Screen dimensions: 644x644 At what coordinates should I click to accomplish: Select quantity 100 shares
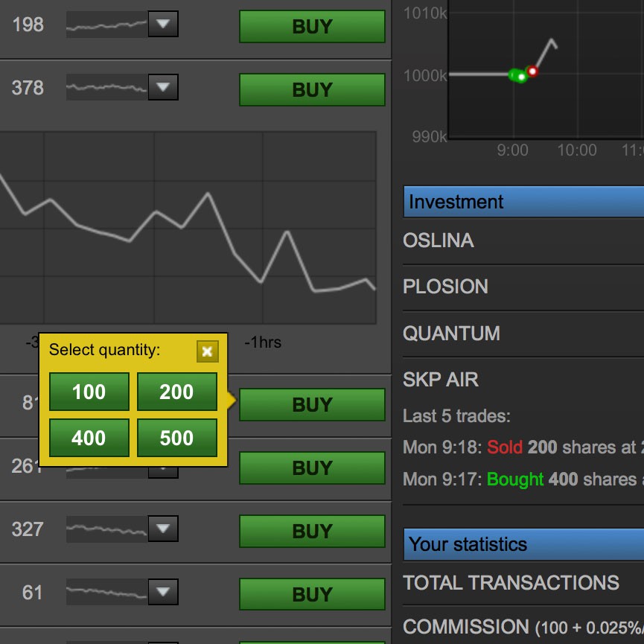coord(89,392)
